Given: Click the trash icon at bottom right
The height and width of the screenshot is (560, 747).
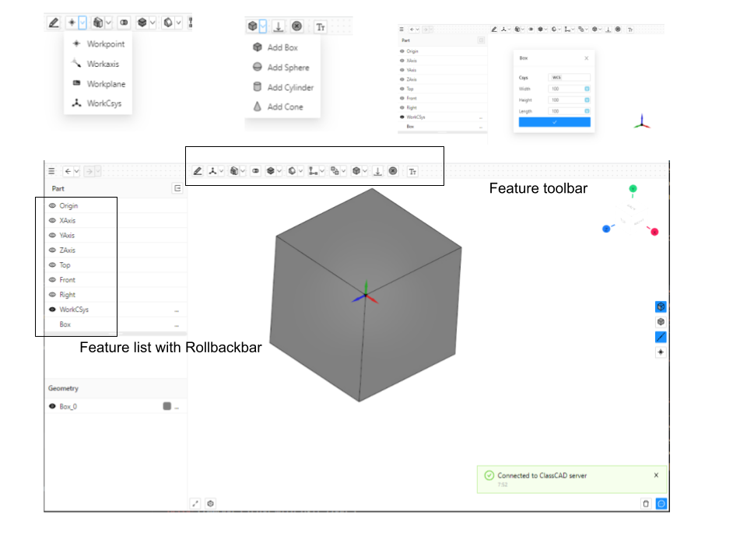Looking at the screenshot, I should tap(645, 503).
